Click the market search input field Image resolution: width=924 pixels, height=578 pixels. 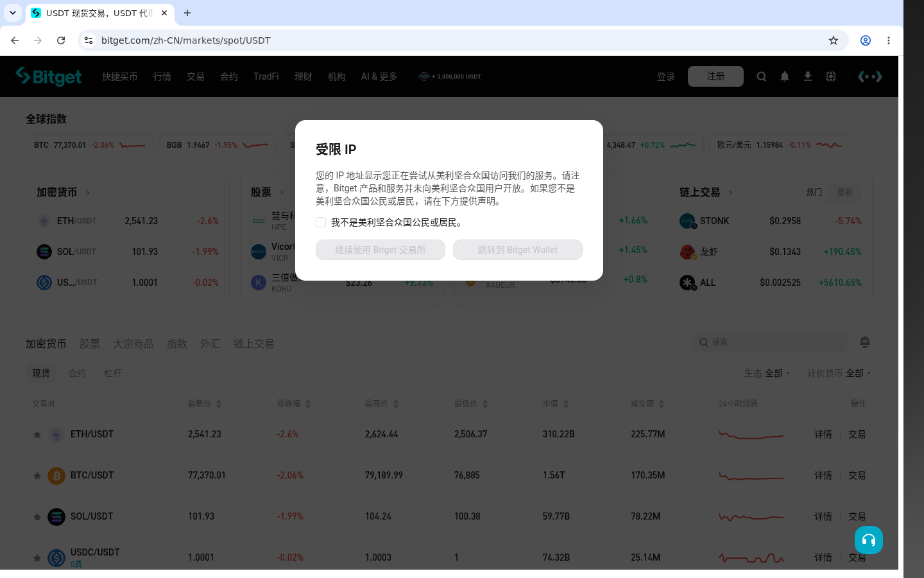pos(770,342)
